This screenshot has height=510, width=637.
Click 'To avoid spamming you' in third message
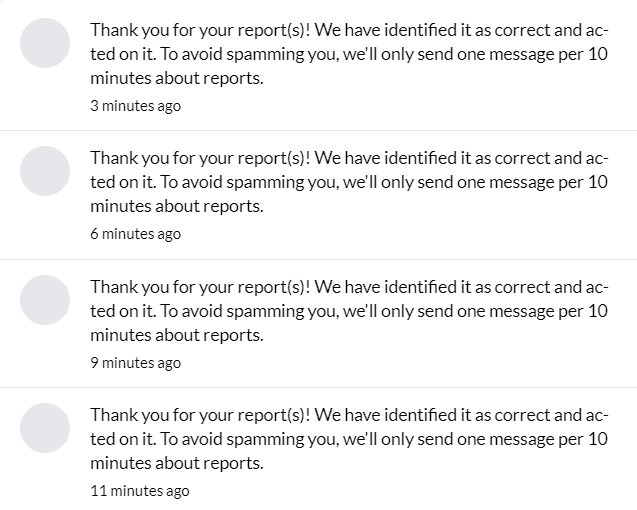(x=250, y=311)
